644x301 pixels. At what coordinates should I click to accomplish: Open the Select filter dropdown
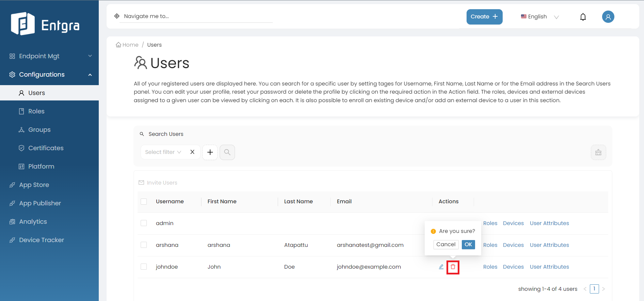(163, 152)
